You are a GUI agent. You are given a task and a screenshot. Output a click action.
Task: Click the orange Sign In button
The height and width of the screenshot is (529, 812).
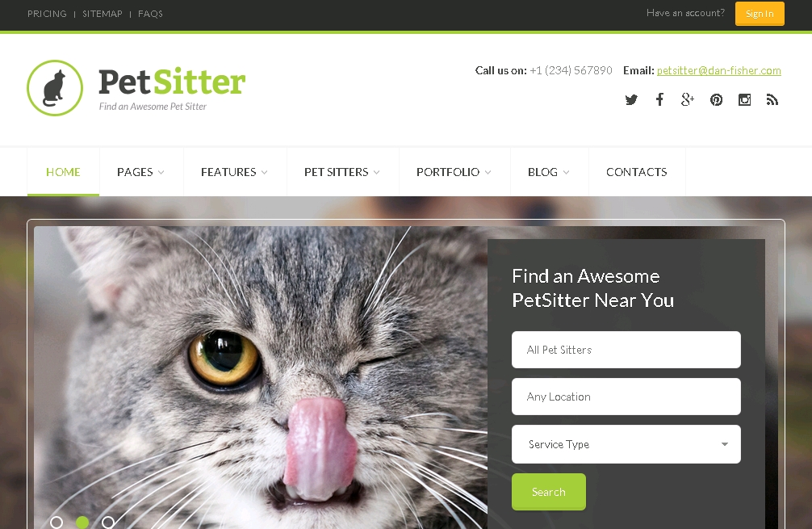click(760, 14)
